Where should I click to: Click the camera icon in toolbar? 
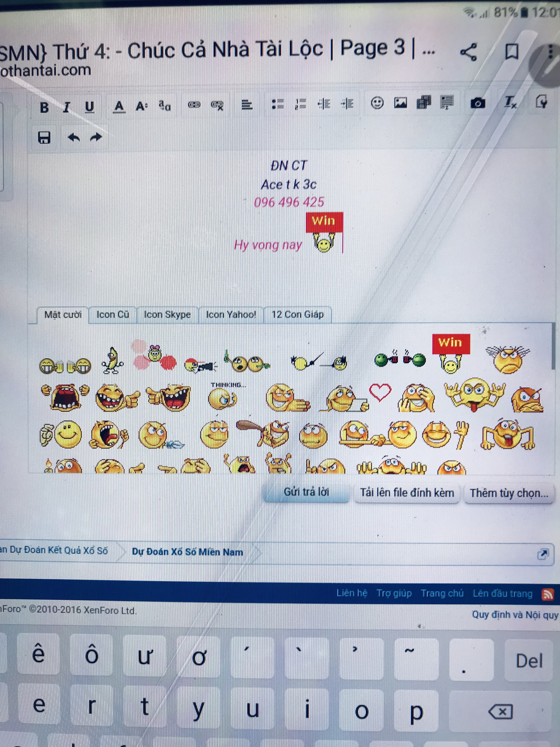[x=477, y=103]
